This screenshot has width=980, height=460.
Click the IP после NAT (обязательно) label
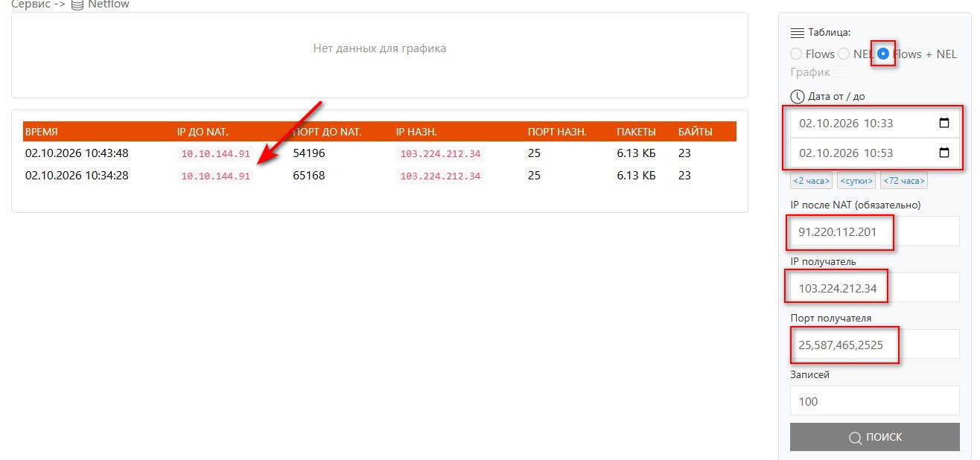(856, 205)
